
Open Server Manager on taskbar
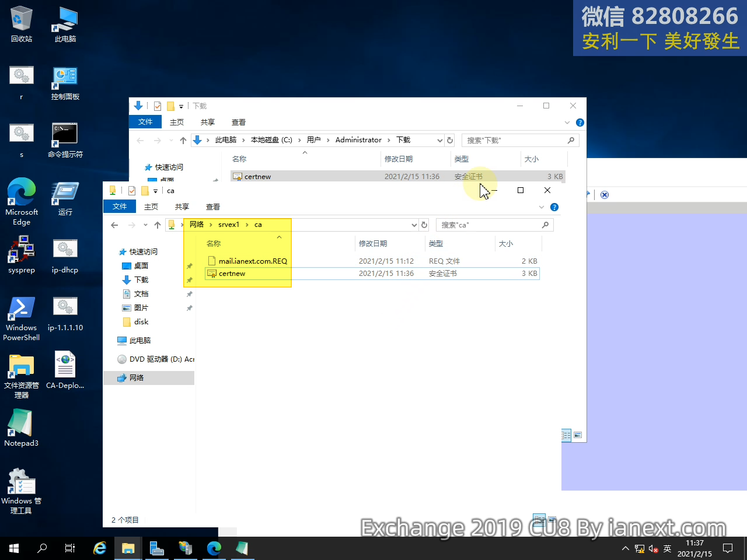156,548
